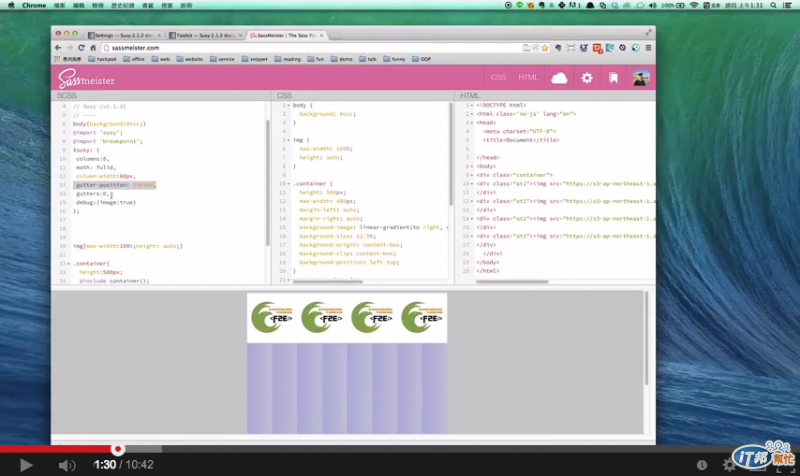Viewport: 800px width, 476px height.
Task: Click the menu bar volume icon
Action: click(x=653, y=5)
